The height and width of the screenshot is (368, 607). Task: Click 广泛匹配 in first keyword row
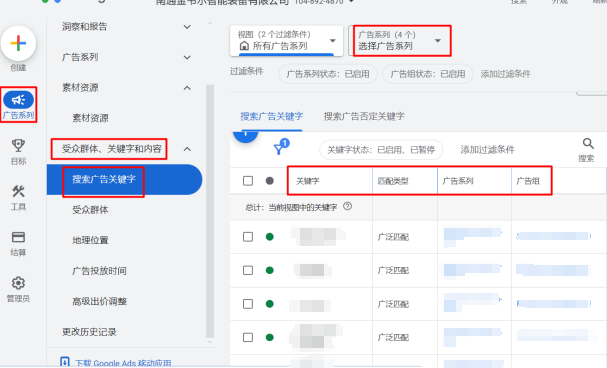[x=393, y=237]
